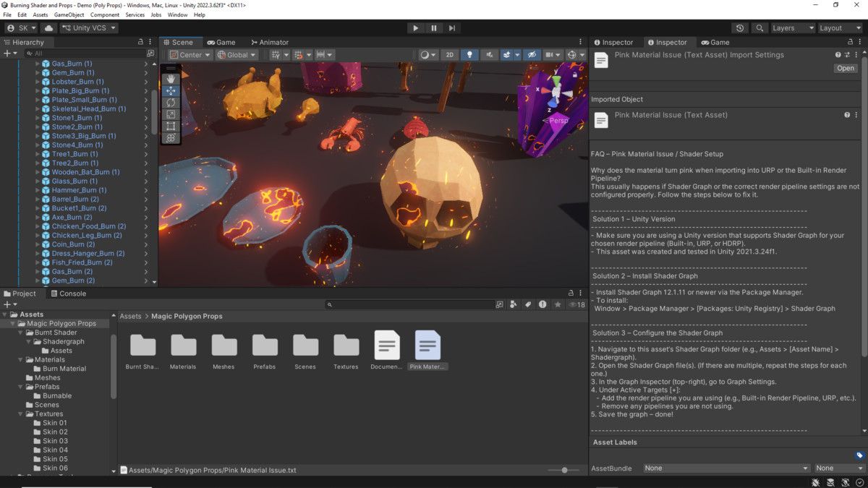
Task: Open the GameObject menu
Action: click(69, 14)
